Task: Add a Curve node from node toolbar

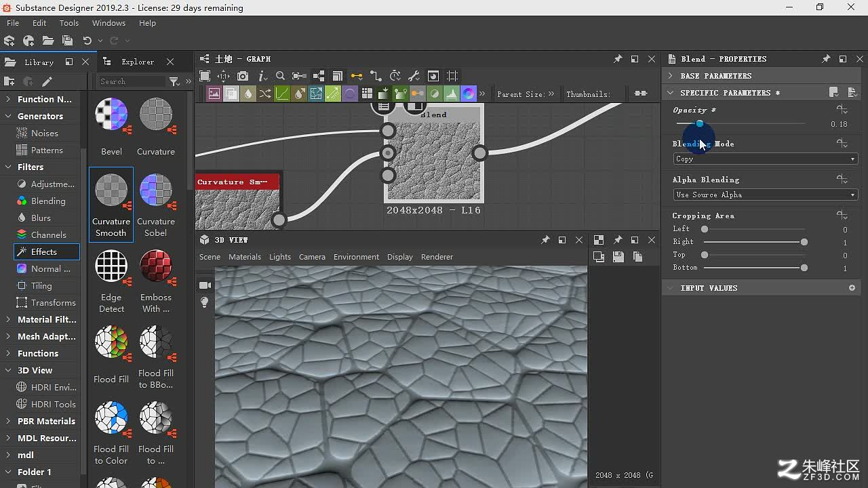Action: (x=282, y=94)
